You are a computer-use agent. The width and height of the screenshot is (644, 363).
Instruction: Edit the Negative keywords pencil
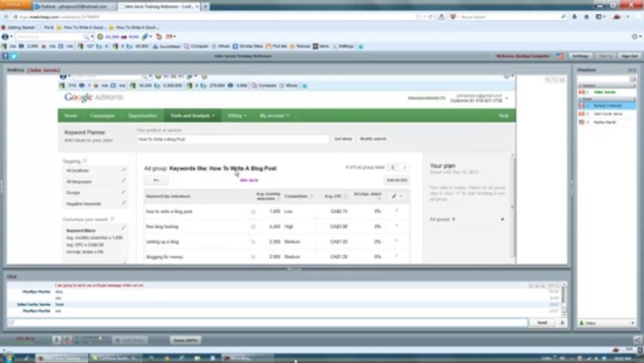click(123, 204)
